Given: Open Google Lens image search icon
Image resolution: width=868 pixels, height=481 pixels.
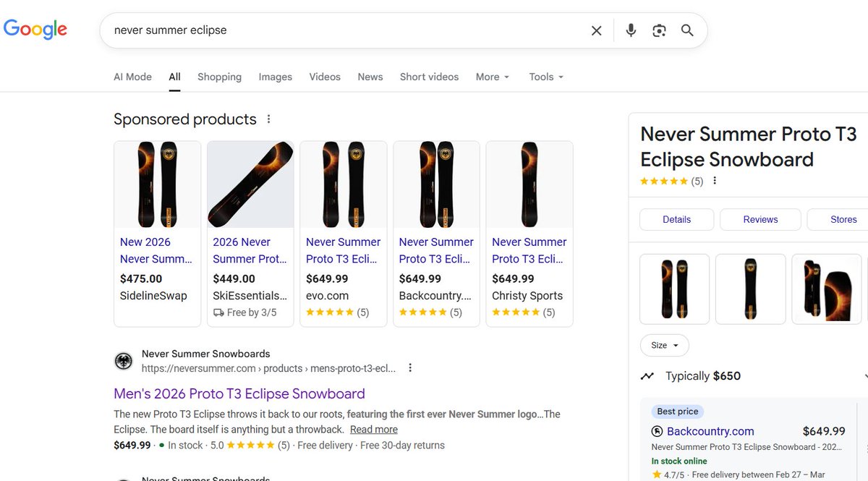Looking at the screenshot, I should click(x=659, y=30).
